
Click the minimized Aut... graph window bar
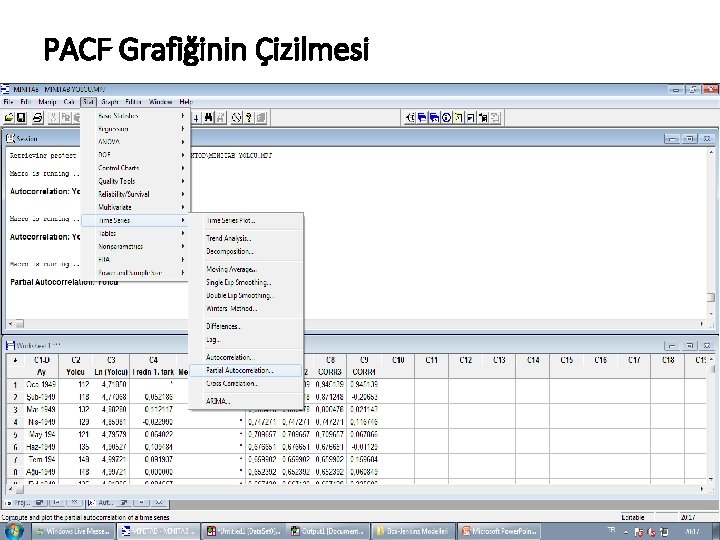127,503
